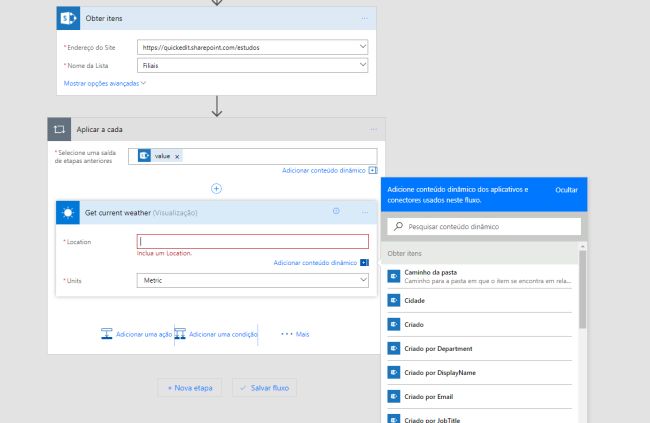Open the Get current weather ellipsis menu
The width and height of the screenshot is (650, 423).
[365, 212]
